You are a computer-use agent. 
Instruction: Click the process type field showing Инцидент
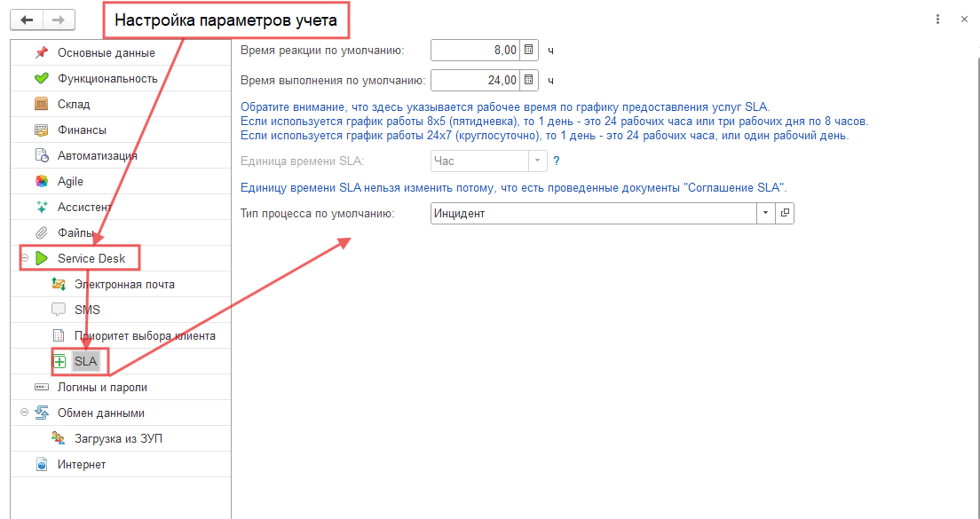pyautogui.click(x=594, y=214)
